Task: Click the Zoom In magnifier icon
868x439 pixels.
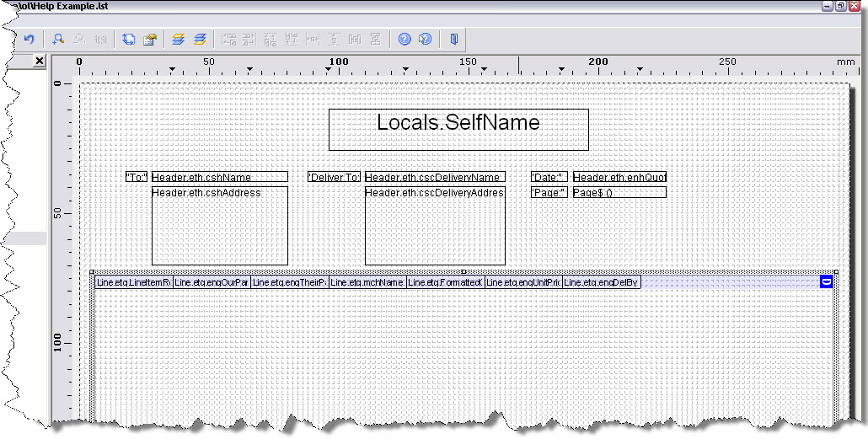Action: click(57, 40)
